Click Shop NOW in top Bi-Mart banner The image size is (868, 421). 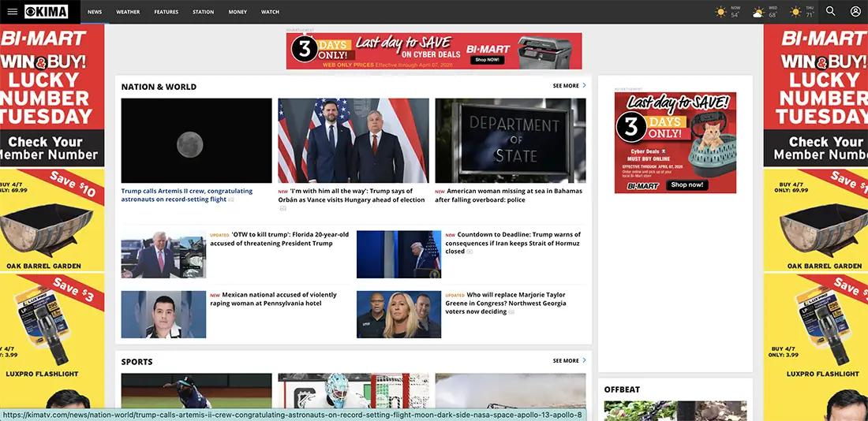pyautogui.click(x=488, y=60)
